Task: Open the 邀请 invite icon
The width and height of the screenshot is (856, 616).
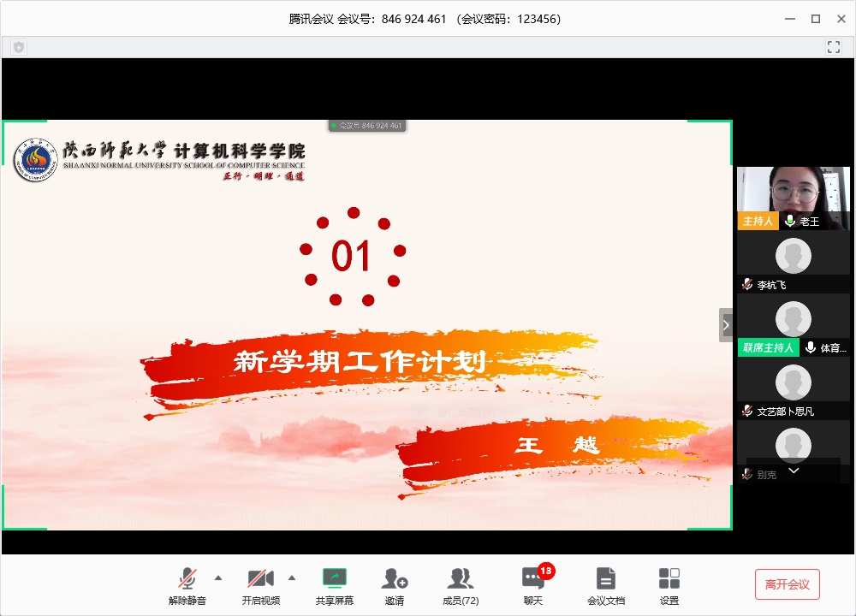Action: [x=395, y=585]
